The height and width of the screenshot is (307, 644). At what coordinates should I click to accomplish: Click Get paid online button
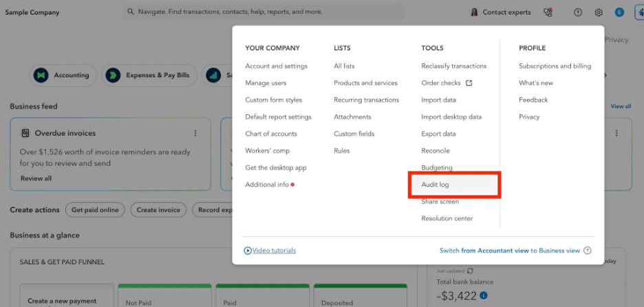[95, 210]
